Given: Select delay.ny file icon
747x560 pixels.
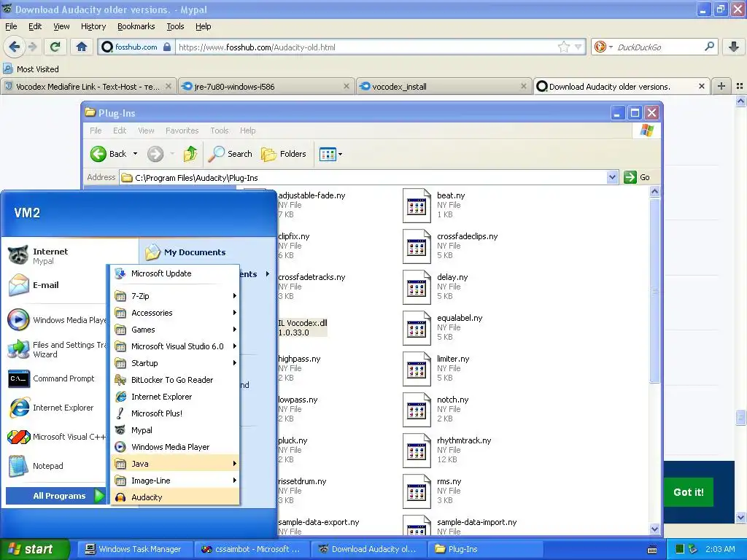Looking at the screenshot, I should (x=417, y=287).
